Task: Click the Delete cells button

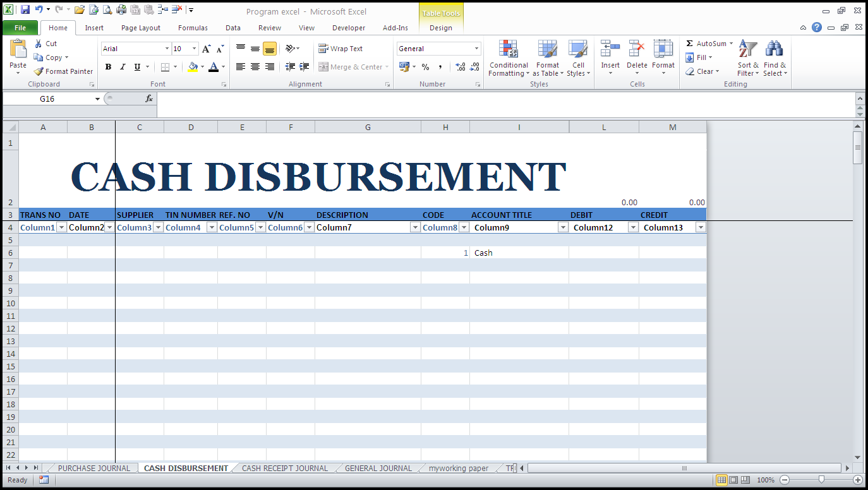Action: tap(637, 58)
